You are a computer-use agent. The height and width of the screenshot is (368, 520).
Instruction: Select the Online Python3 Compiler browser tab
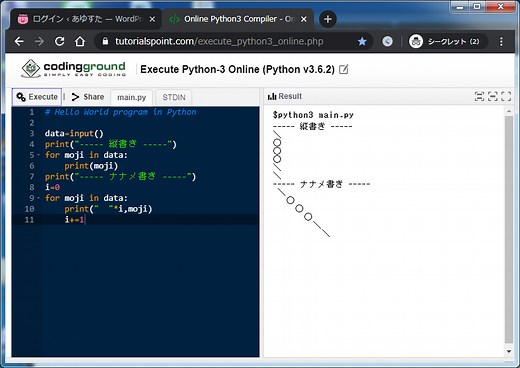(x=238, y=19)
